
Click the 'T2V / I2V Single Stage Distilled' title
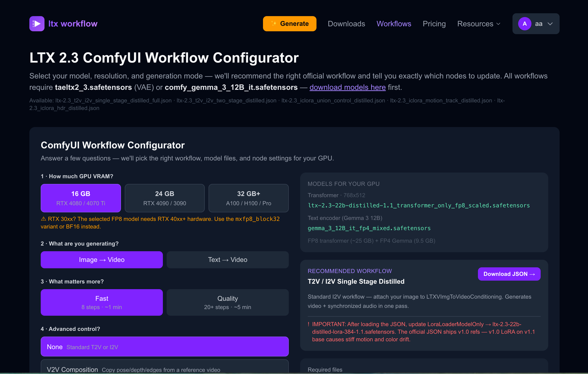click(x=356, y=281)
